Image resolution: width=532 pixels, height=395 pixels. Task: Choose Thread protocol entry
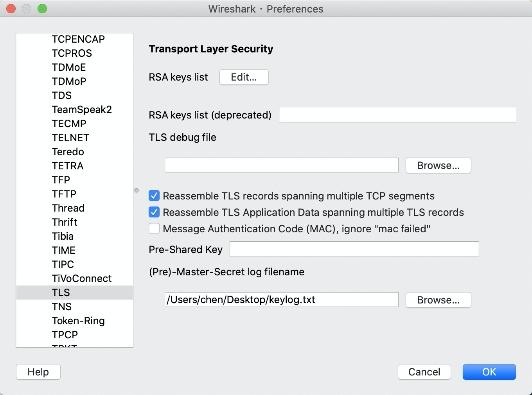coord(74,208)
